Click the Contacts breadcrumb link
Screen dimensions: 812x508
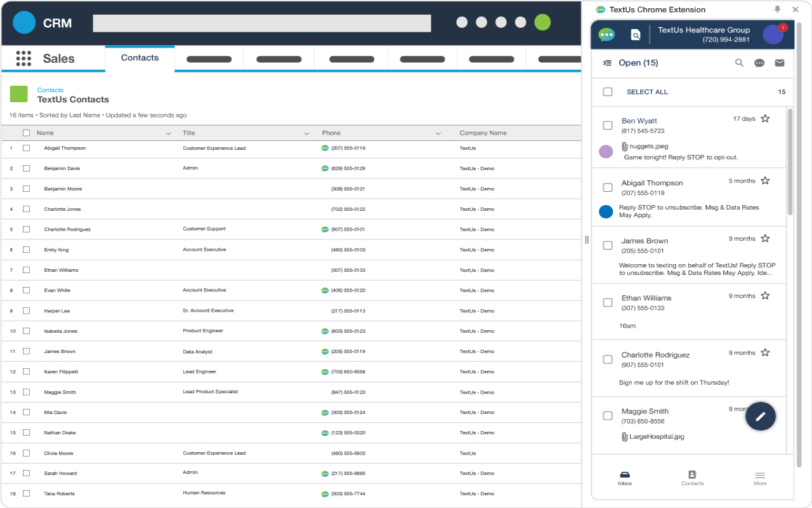(x=50, y=90)
